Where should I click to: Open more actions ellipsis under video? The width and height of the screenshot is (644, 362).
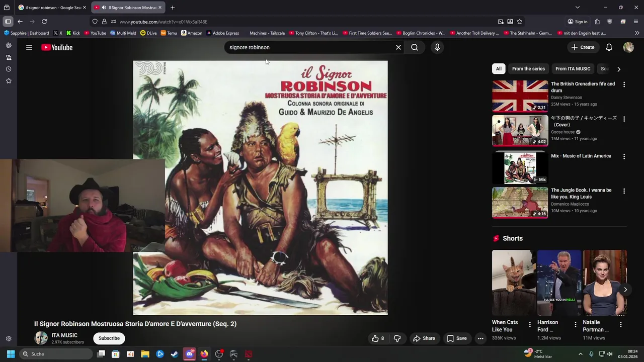pyautogui.click(x=480, y=338)
